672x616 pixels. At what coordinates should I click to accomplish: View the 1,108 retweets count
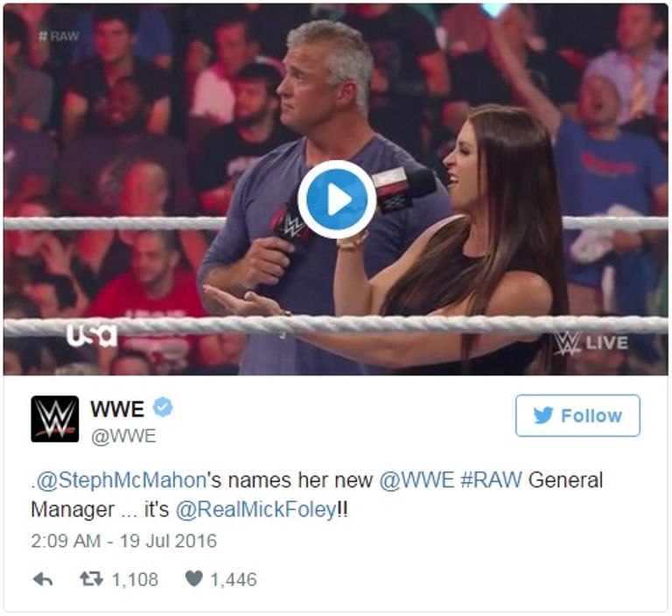coord(135,579)
